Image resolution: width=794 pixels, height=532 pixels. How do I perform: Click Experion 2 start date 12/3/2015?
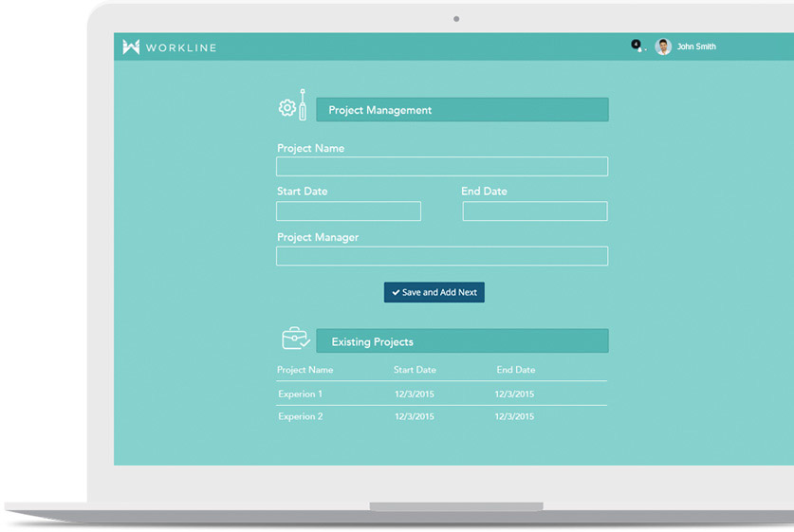(415, 416)
